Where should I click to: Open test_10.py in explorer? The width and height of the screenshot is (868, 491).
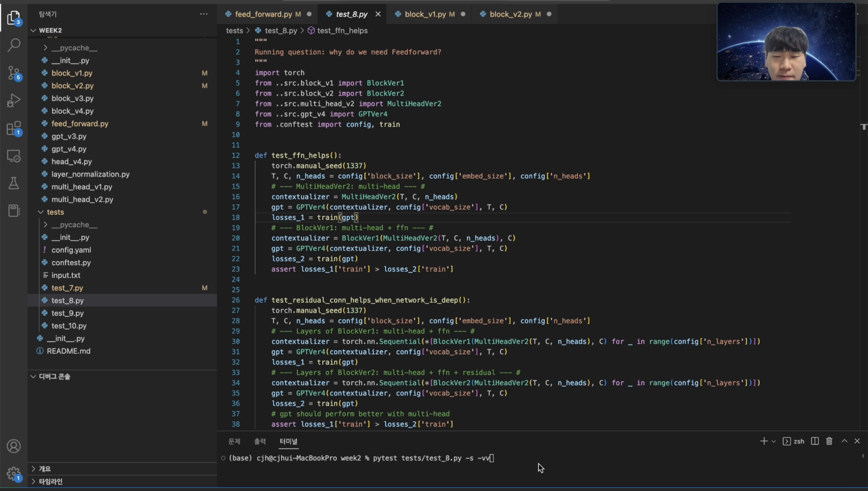click(x=122, y=326)
